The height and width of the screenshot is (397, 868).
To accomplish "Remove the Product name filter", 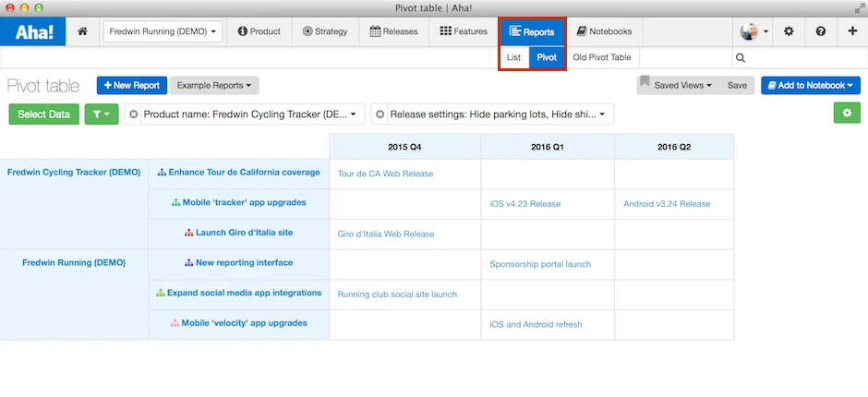I will [x=133, y=114].
